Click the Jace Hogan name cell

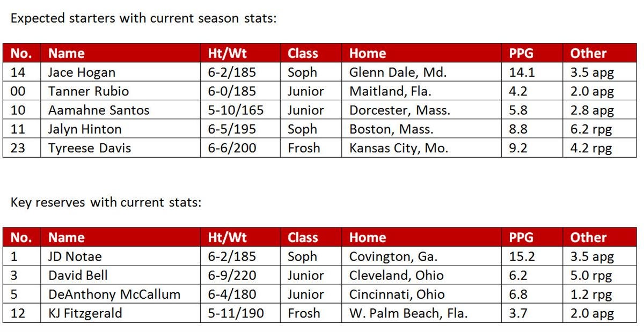click(x=121, y=72)
